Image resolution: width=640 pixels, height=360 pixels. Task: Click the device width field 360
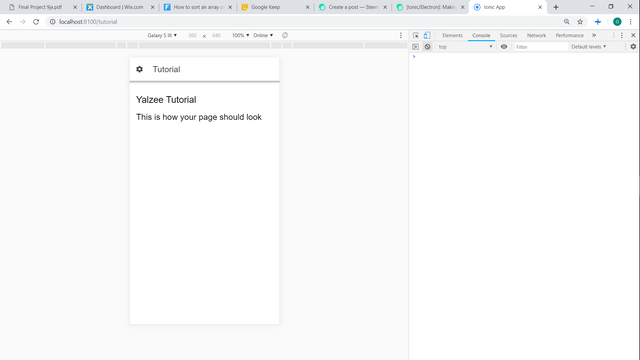[192, 36]
